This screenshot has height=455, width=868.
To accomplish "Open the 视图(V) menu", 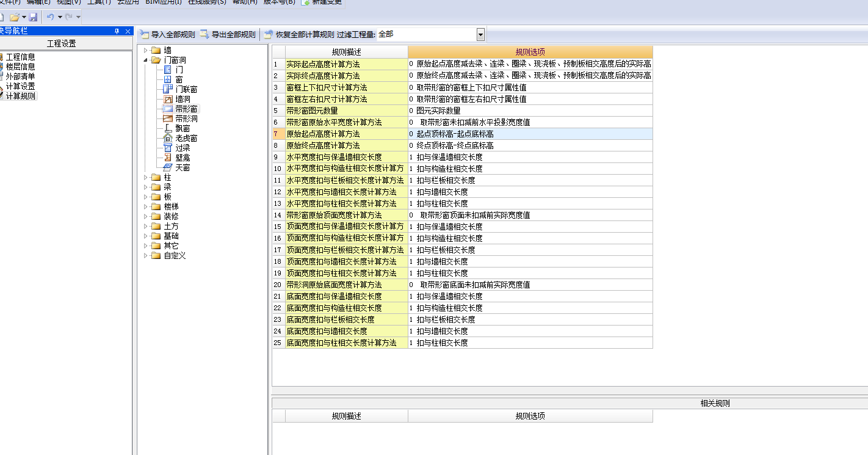I will [x=68, y=2].
